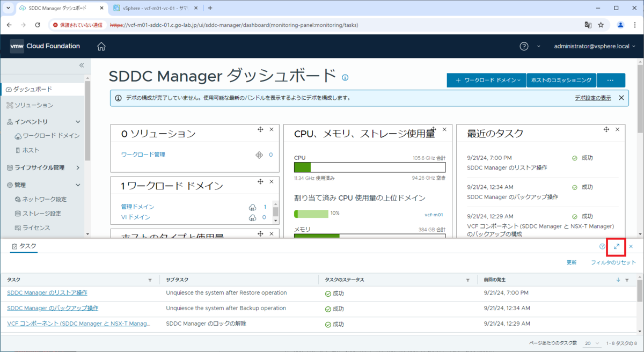Switch to the vSphere vcf-m01-vc-01 browser tab
644x352 pixels.
point(156,8)
